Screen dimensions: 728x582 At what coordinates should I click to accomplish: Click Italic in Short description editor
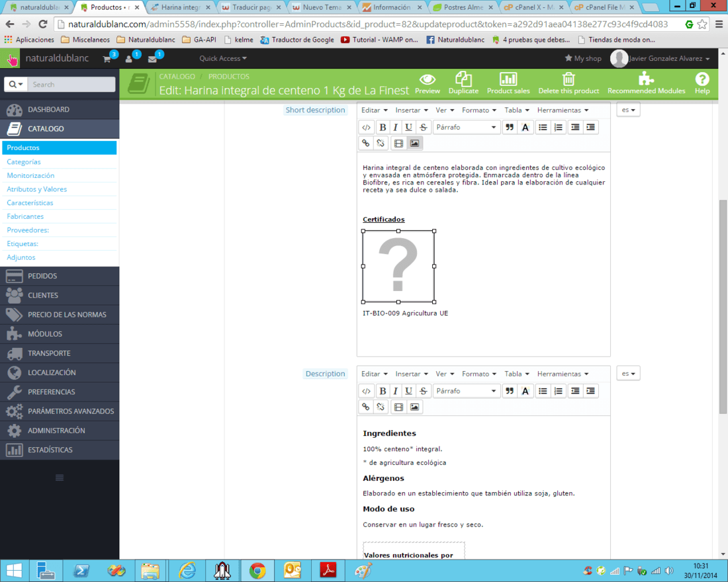[396, 127]
